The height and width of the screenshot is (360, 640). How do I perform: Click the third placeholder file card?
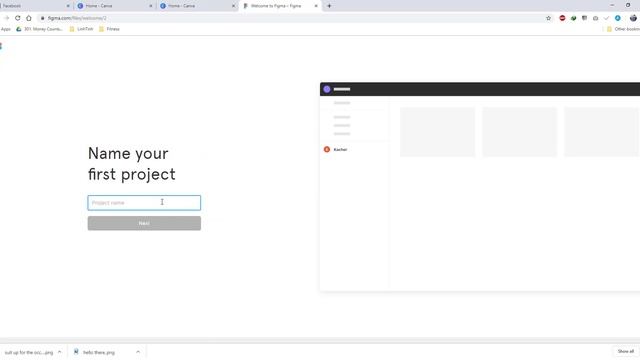tap(601, 132)
